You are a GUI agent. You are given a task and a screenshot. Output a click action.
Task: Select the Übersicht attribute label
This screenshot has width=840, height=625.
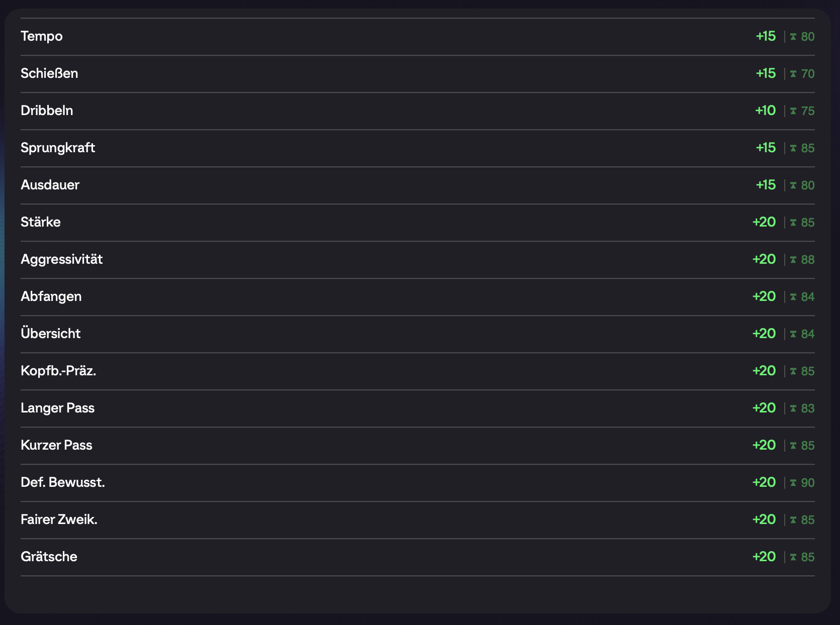coord(50,334)
